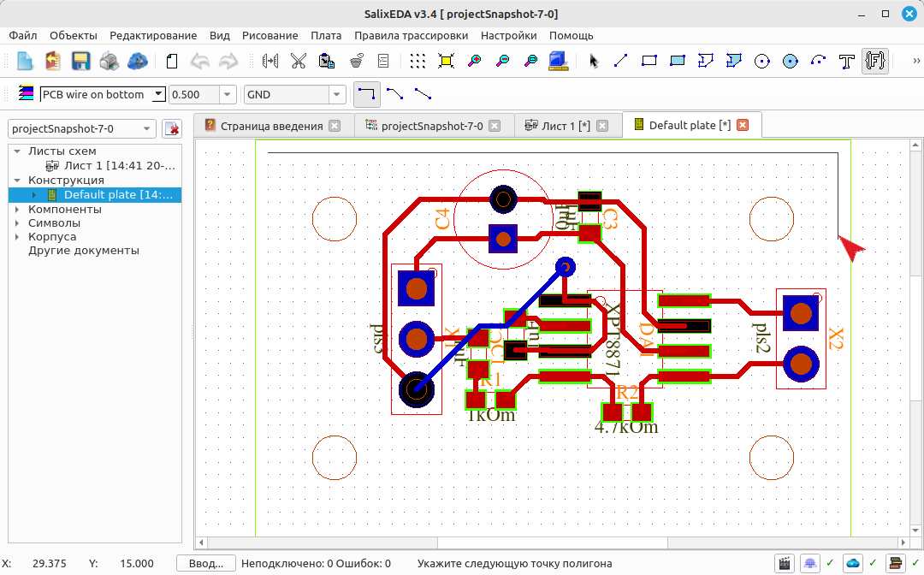Enable 45-degree wire routing mode

click(394, 94)
